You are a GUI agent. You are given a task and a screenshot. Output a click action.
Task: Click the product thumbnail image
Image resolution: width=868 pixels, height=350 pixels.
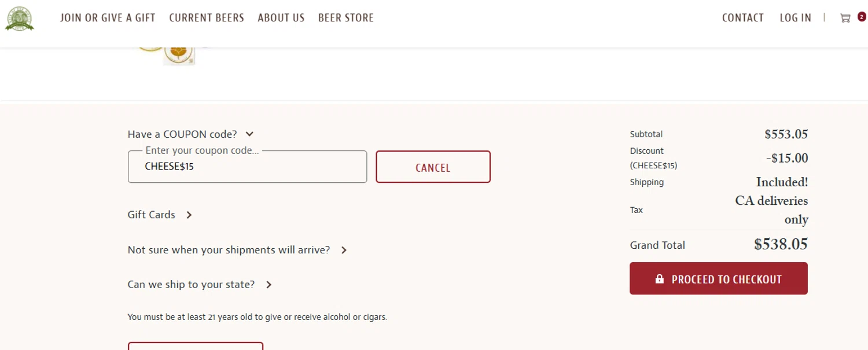click(178, 53)
